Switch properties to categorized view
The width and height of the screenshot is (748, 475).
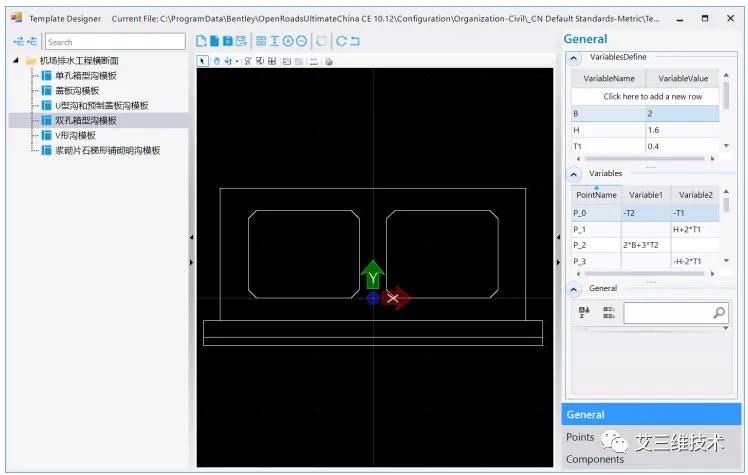point(608,313)
